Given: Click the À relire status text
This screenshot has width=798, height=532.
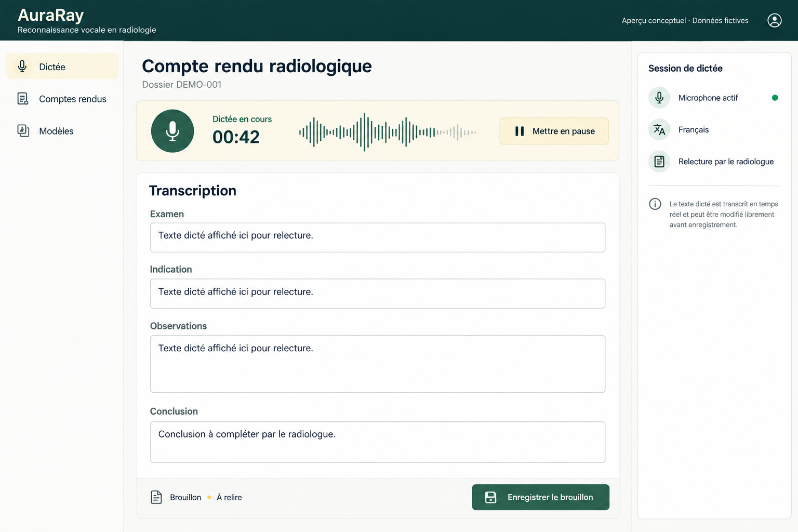Looking at the screenshot, I should (229, 497).
